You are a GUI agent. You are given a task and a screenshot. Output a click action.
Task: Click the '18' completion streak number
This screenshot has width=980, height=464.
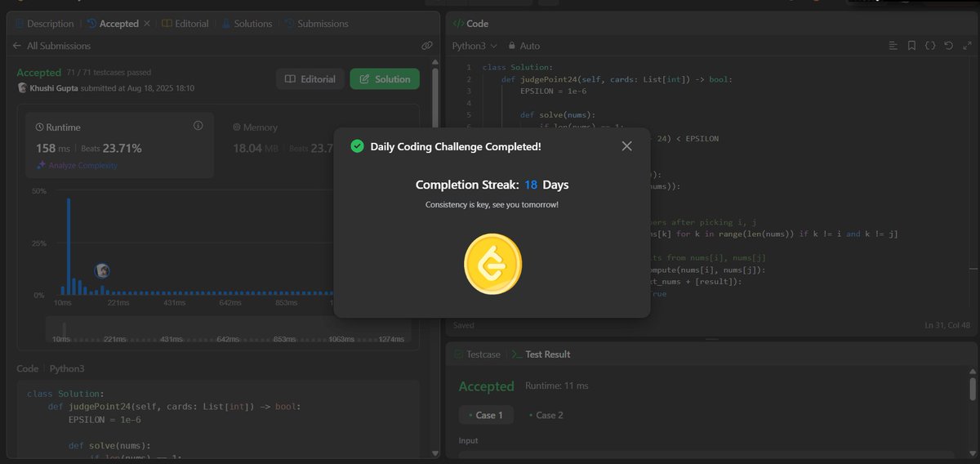531,185
